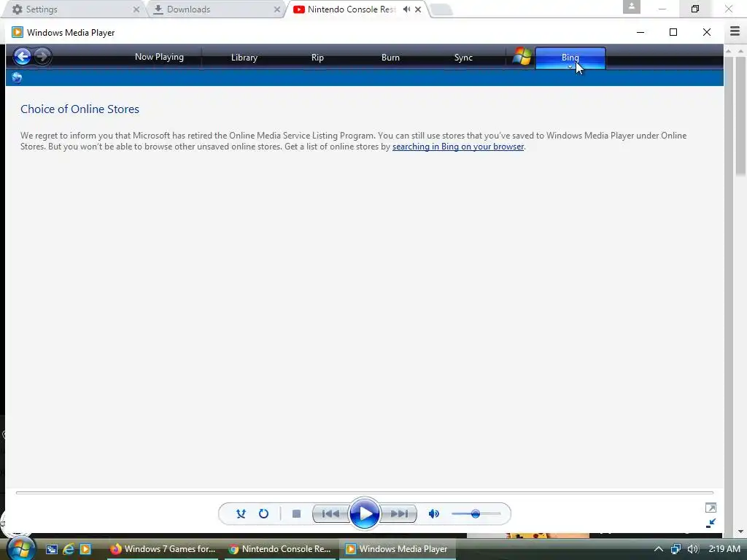Expand the dropdown arrow under Bing
This screenshot has width=747, height=560.
coord(570,67)
